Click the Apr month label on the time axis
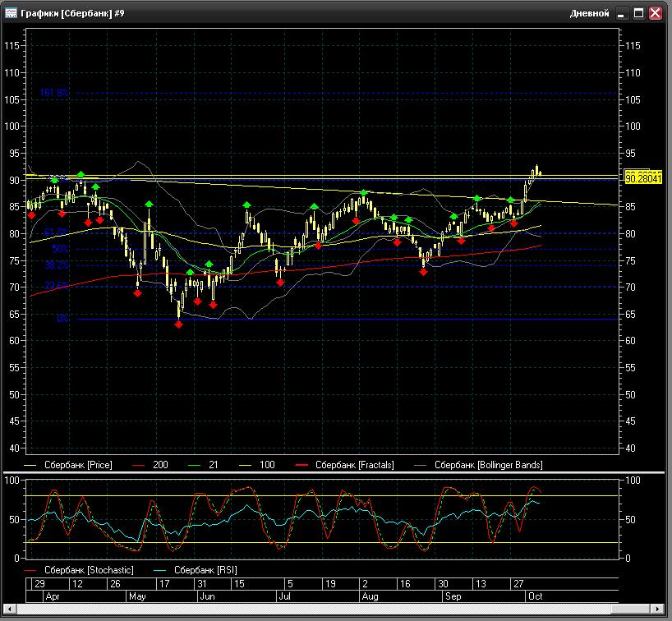The width and height of the screenshot is (672, 621). (53, 596)
